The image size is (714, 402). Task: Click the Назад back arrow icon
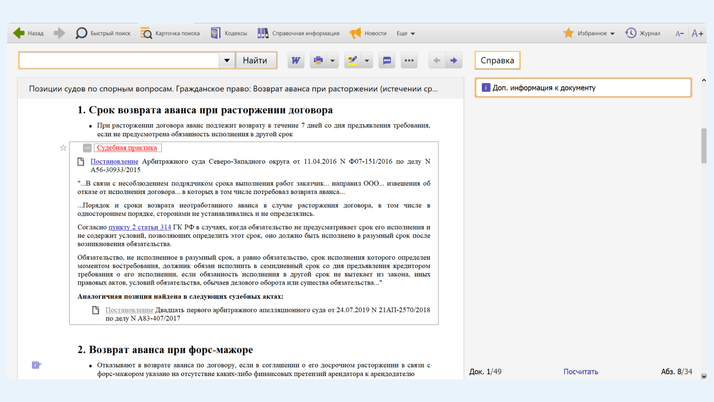pos(19,33)
